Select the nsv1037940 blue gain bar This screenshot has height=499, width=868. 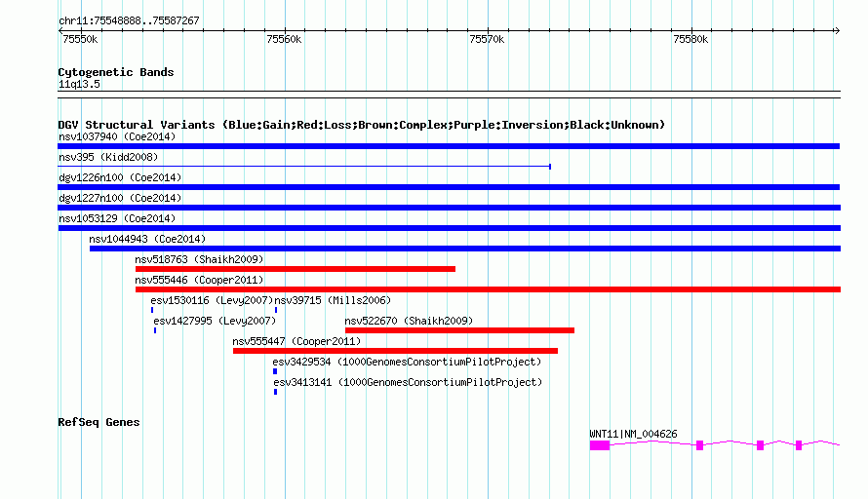[x=449, y=146]
